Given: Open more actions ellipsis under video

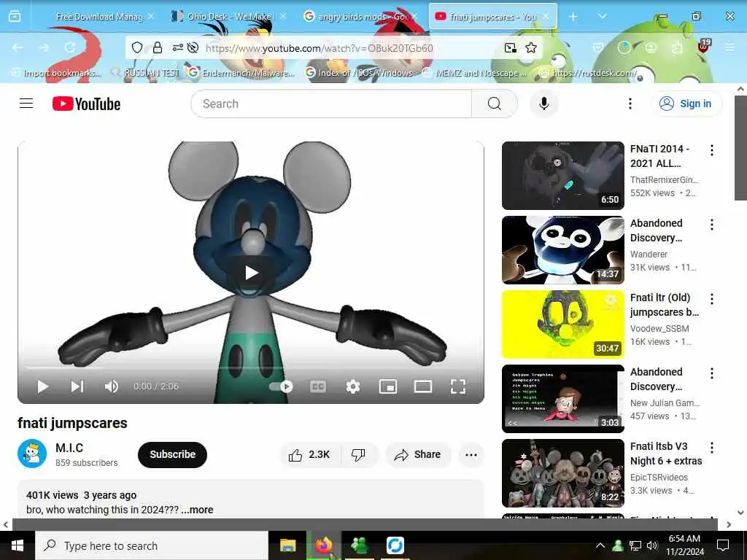Looking at the screenshot, I should [471, 455].
